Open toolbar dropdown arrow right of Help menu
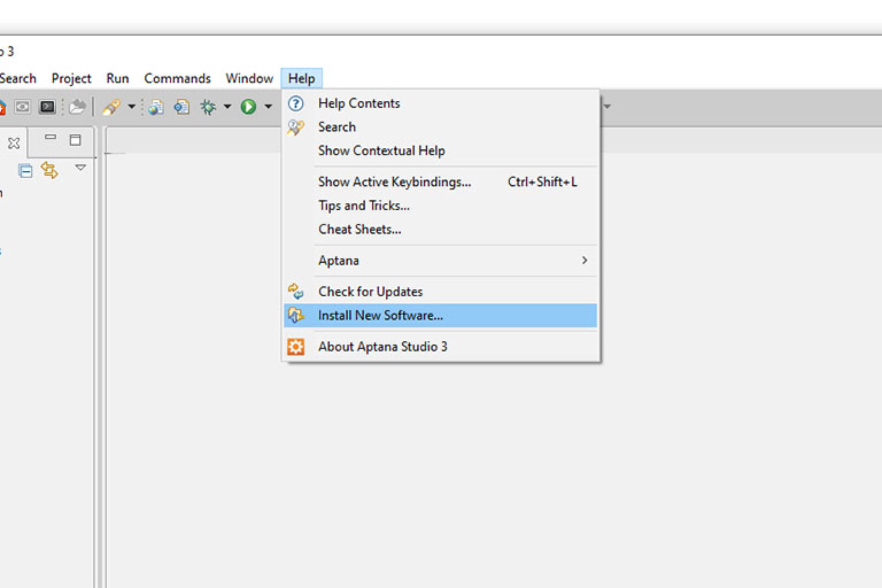The width and height of the screenshot is (882, 588). (x=607, y=106)
